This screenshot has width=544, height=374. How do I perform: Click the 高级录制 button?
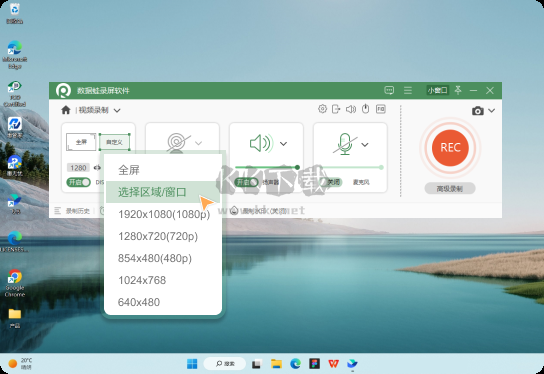pos(450,188)
